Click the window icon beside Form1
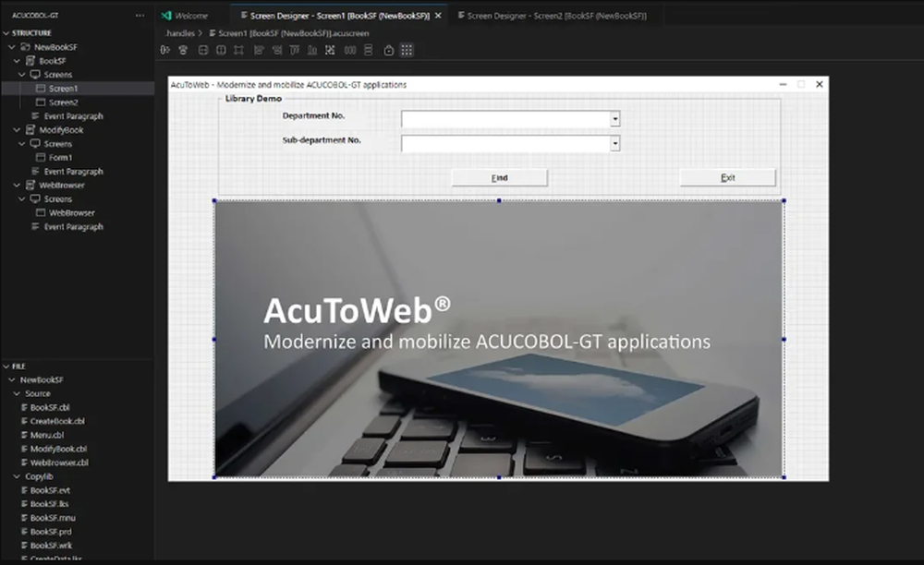This screenshot has width=924, height=565. pos(41,157)
